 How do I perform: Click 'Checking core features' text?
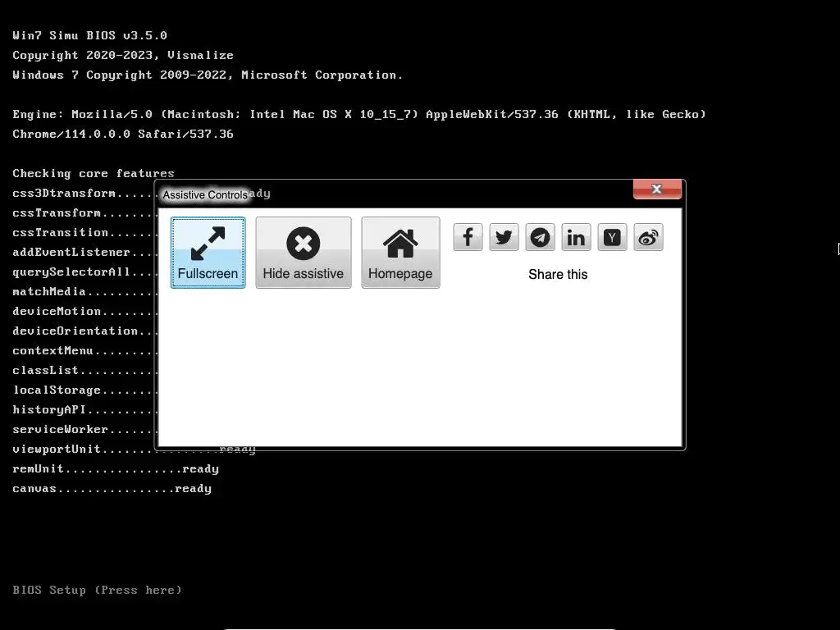[94, 174]
